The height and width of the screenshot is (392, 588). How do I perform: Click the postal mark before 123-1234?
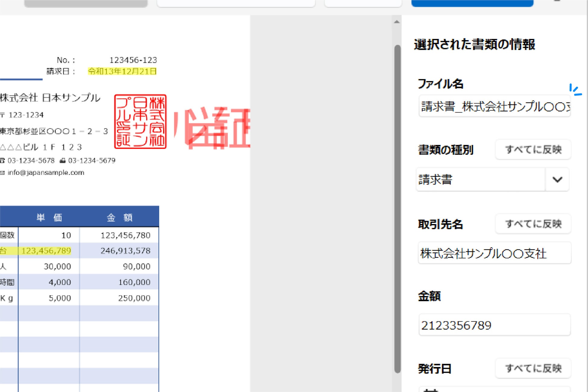(2, 115)
